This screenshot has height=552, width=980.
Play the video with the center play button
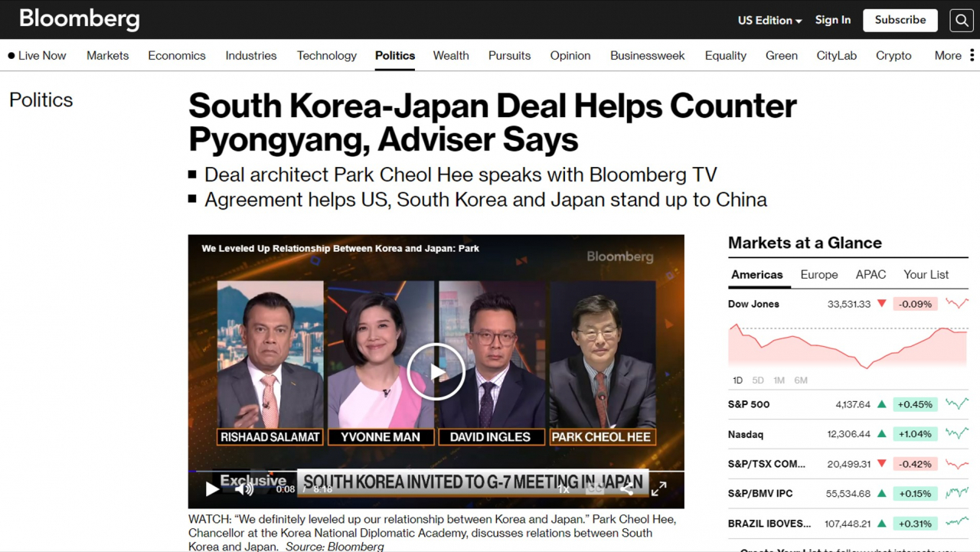[436, 371]
